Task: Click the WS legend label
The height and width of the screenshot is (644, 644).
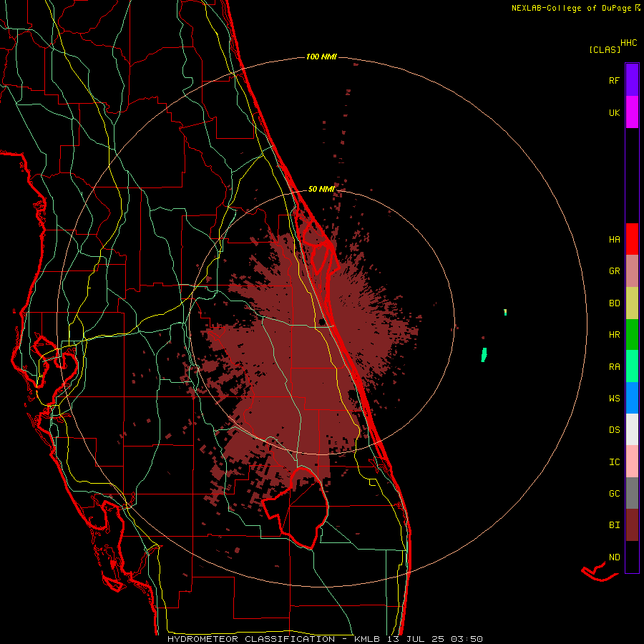Action: (615, 398)
